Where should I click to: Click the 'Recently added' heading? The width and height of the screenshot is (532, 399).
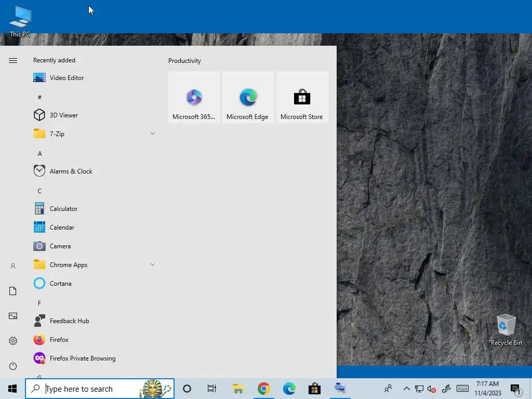54,60
